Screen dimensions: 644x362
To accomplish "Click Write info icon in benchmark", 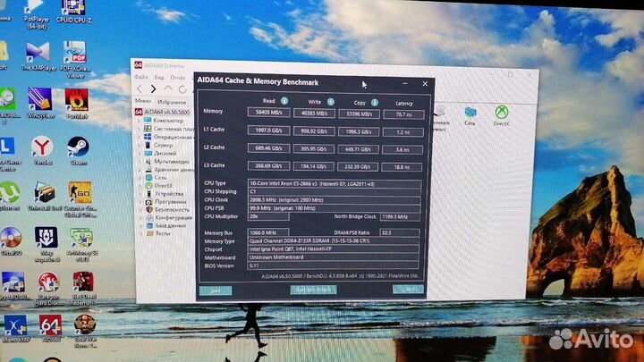I will 331,102.
